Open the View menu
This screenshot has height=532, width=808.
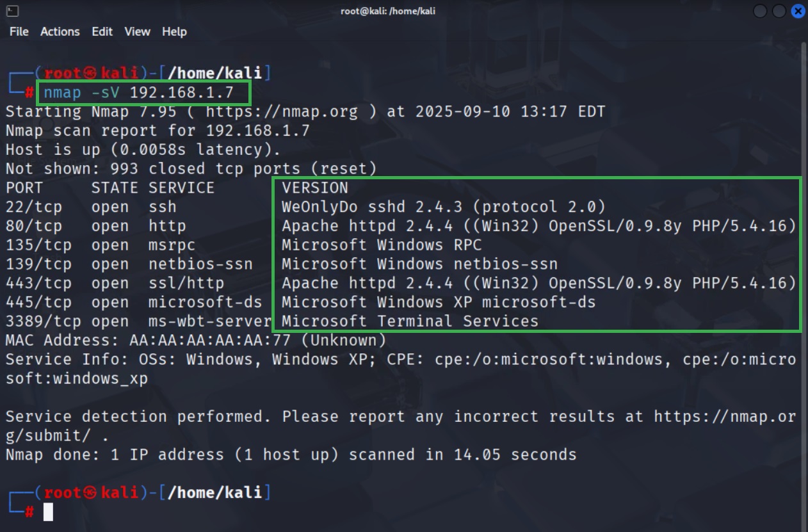(137, 31)
